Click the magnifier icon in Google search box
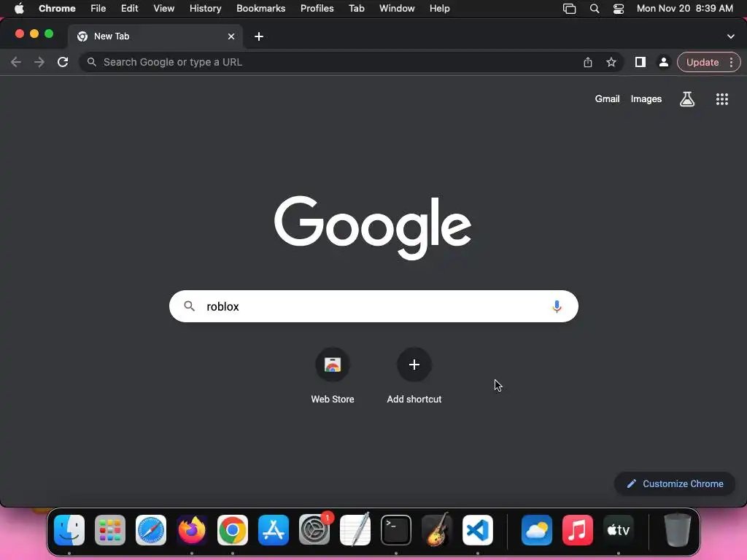The width and height of the screenshot is (747, 560). [190, 306]
